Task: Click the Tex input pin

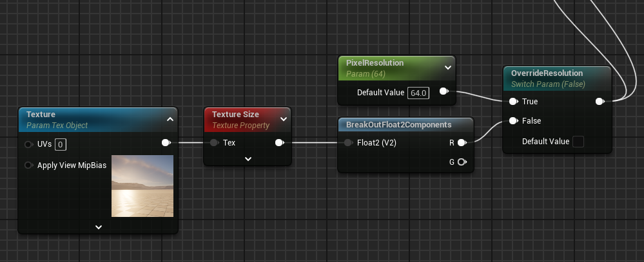Action: (215, 143)
